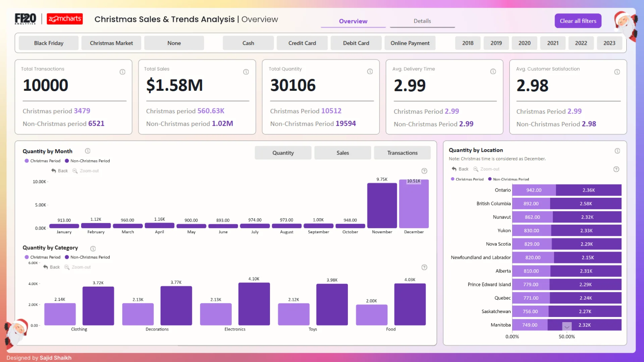Toggle Black Friday filter
The width and height of the screenshot is (644, 362).
coord(49,43)
